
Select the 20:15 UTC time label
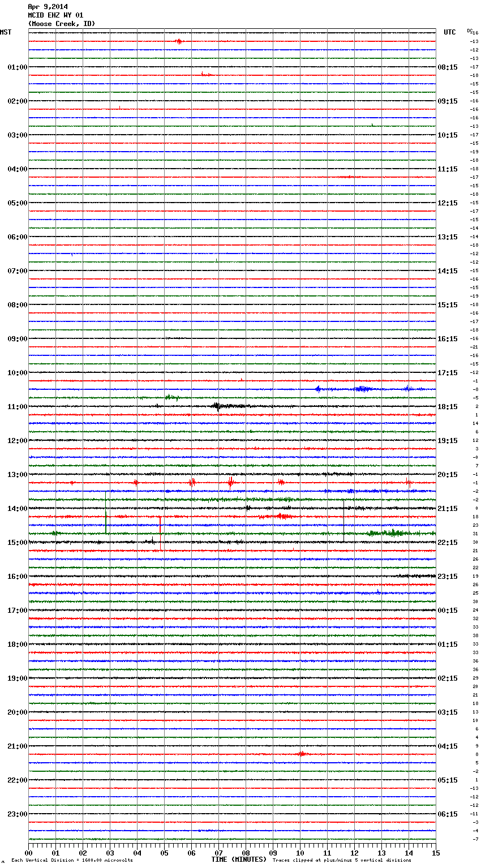(x=448, y=475)
